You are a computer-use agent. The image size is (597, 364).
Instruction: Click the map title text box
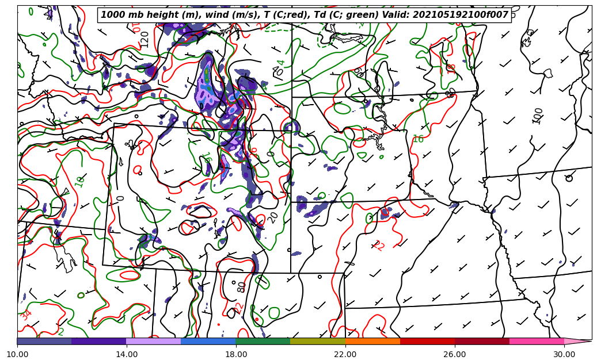click(304, 15)
